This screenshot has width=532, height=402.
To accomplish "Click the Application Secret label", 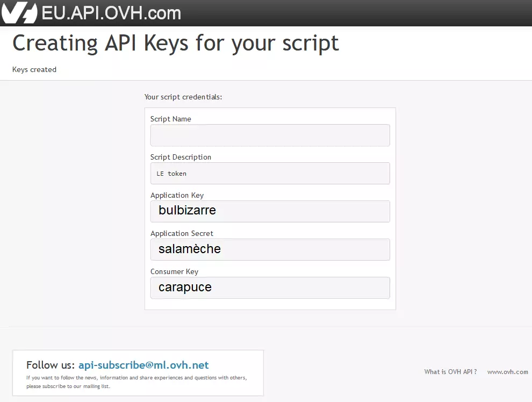I will [x=182, y=233].
